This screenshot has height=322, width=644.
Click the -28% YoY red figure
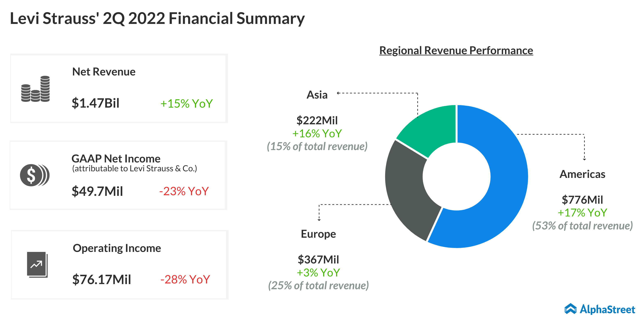pyautogui.click(x=185, y=280)
